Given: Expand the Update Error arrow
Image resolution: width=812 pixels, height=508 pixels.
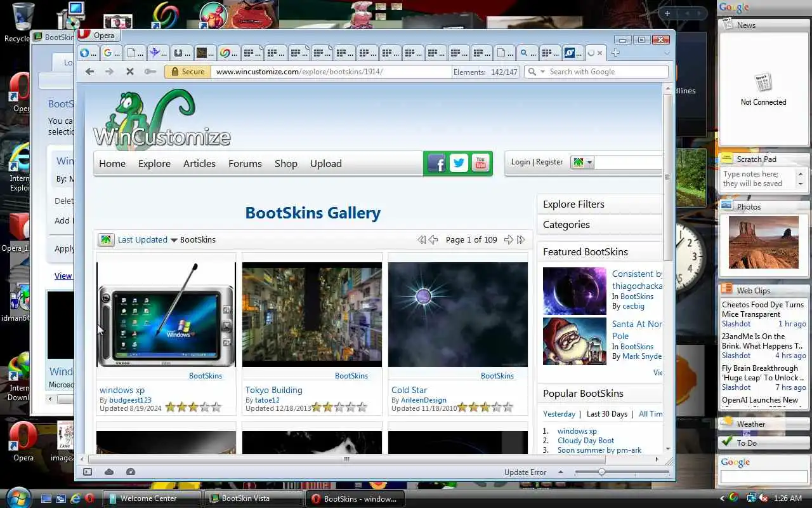Looking at the screenshot, I should 561,472.
